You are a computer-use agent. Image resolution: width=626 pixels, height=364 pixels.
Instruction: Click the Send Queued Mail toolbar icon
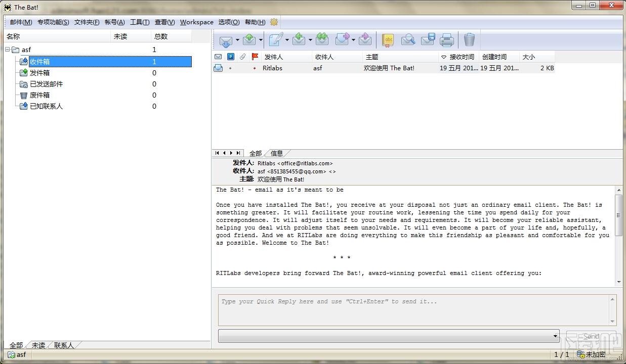tap(249, 39)
